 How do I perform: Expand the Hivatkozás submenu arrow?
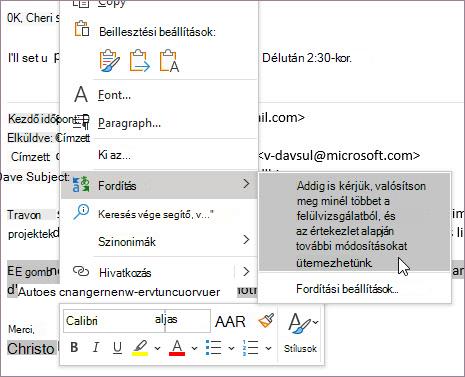point(246,272)
